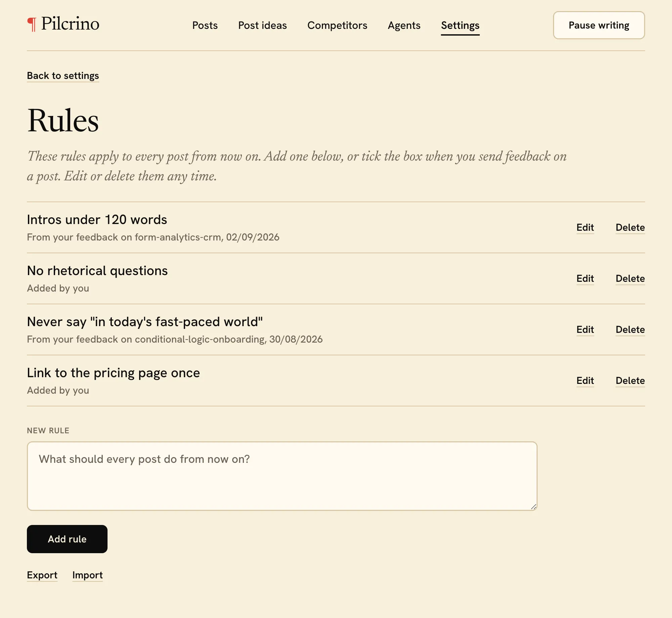Delete the No rhetorical questions rule

click(x=630, y=278)
